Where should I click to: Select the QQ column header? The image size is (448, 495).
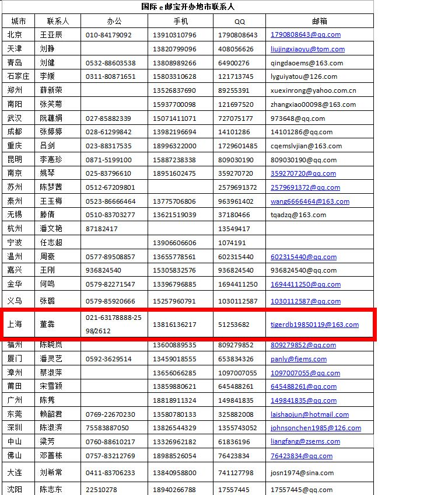coord(240,22)
